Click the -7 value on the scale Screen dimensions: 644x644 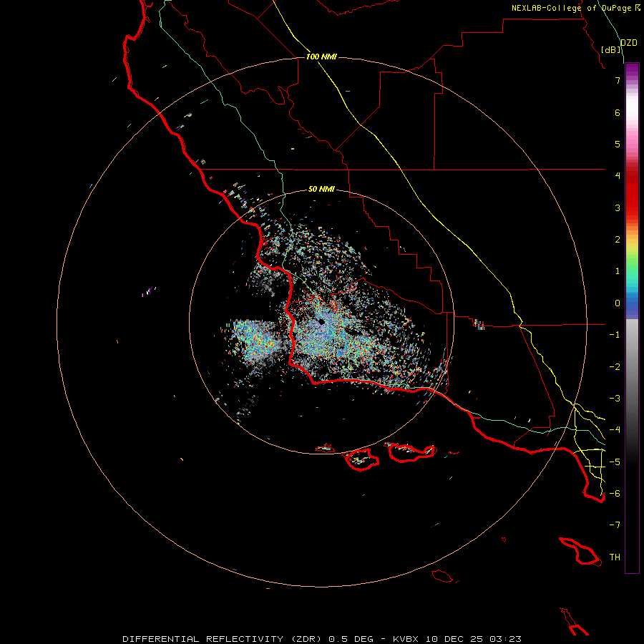[615, 525]
